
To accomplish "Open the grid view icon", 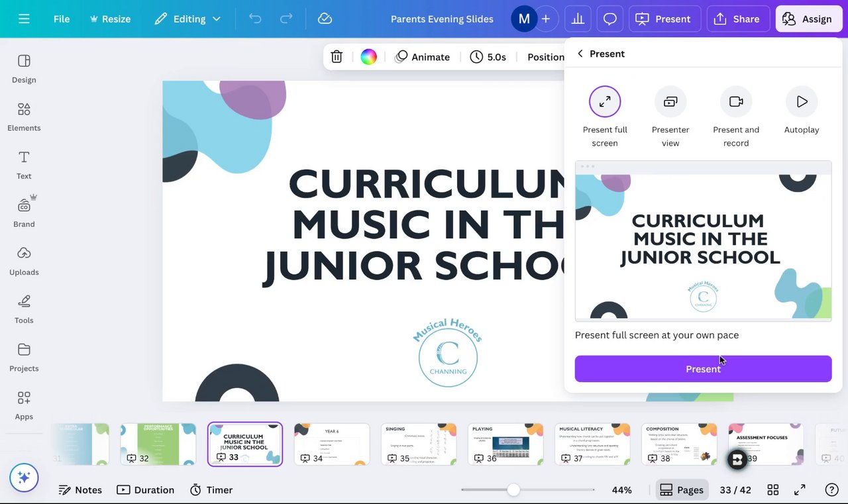I will pos(772,490).
